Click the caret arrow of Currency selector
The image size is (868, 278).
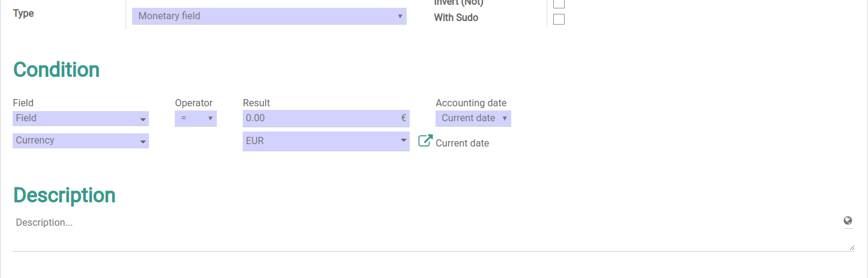point(143,142)
